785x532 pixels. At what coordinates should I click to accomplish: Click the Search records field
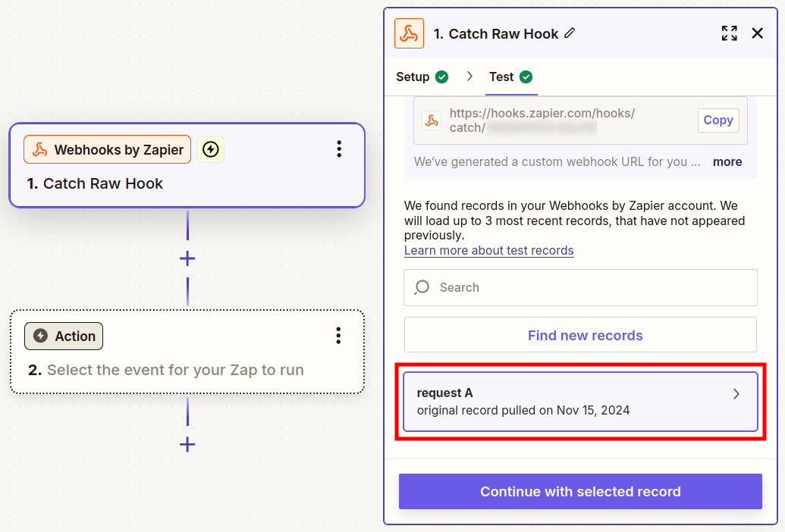580,288
